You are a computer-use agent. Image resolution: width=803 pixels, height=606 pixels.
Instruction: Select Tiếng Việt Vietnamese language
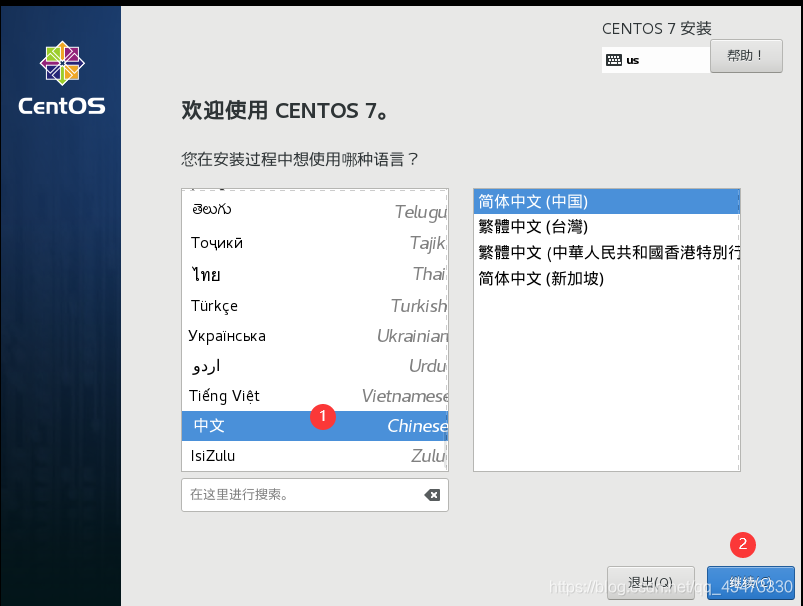click(314, 395)
